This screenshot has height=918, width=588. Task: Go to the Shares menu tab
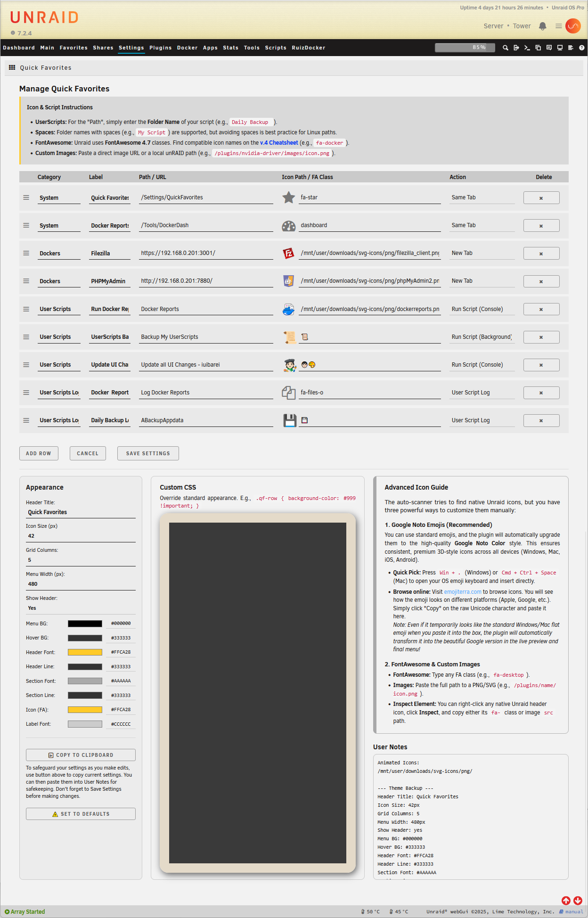[x=103, y=48]
